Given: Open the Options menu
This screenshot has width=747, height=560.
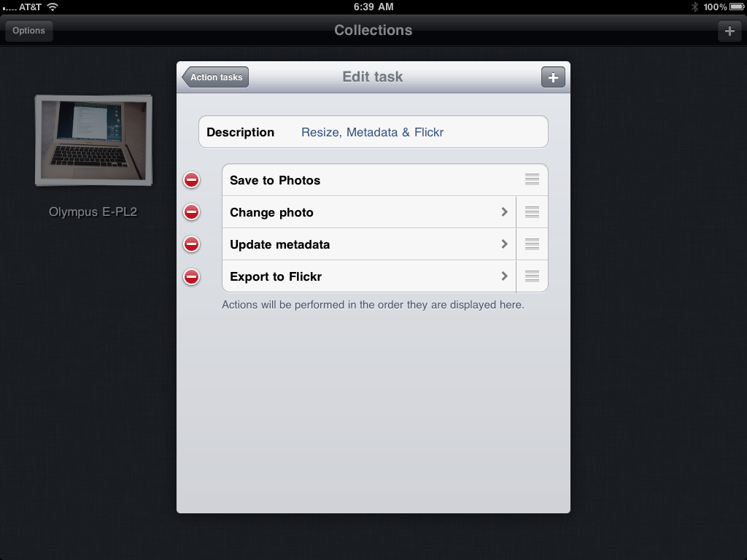Looking at the screenshot, I should click(x=28, y=31).
